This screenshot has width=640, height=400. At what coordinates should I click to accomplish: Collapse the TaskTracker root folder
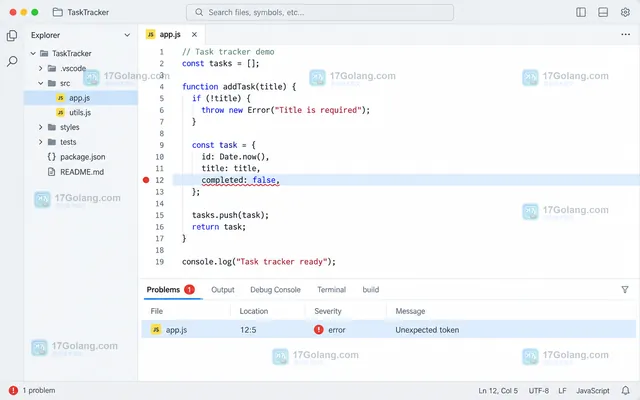(33, 53)
